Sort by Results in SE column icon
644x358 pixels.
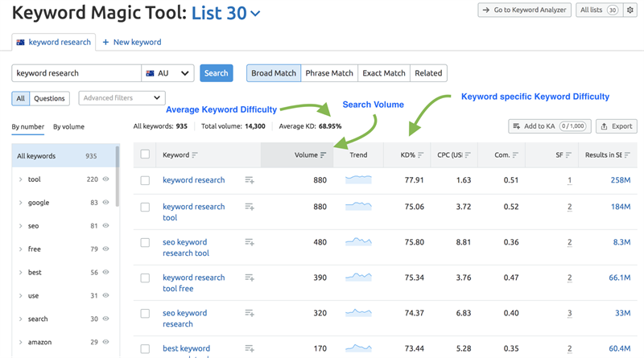[627, 154]
